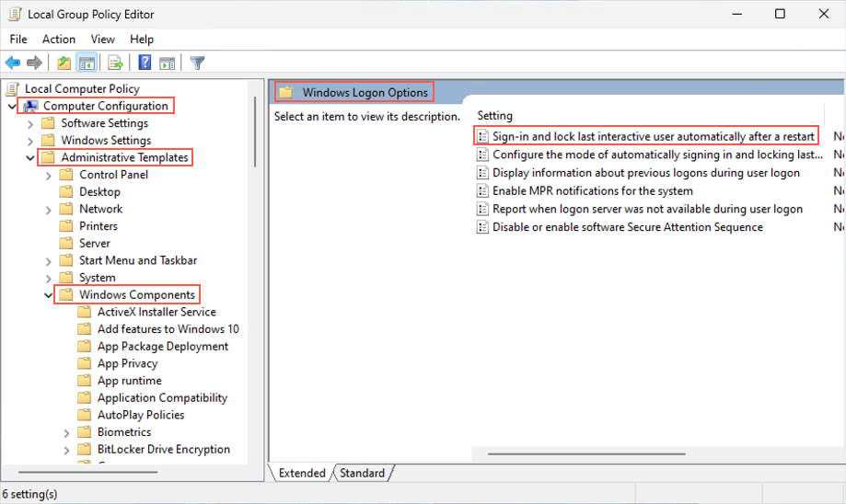846x504 pixels.
Task: Click the Control Panel folder icon
Action: coord(66,175)
